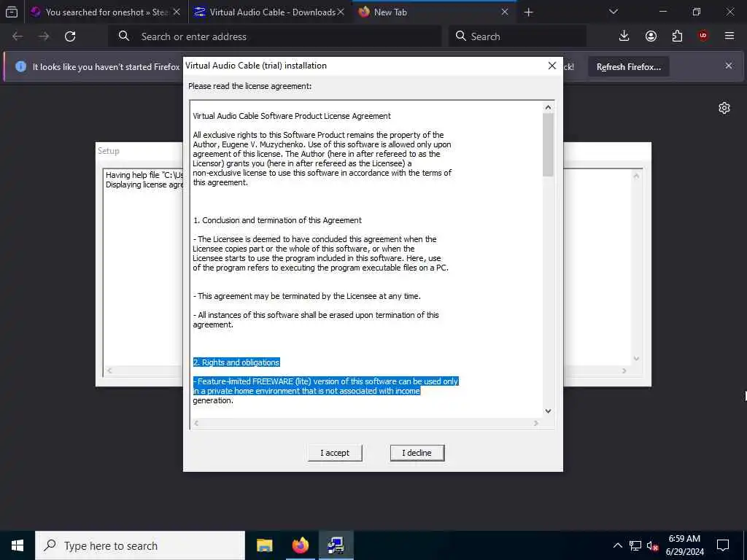Open the Windows Start menu
This screenshot has width=747, height=560.
pyautogui.click(x=18, y=545)
